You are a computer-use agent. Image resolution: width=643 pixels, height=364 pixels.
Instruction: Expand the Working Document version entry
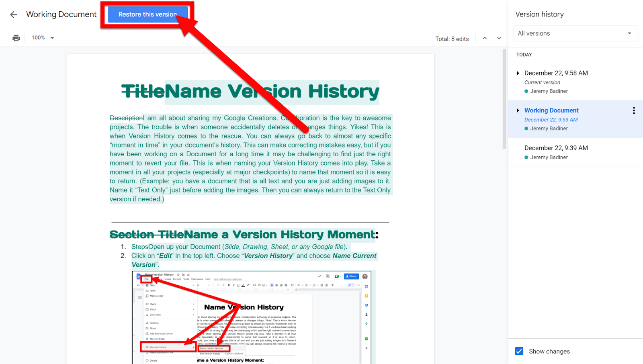[518, 110]
